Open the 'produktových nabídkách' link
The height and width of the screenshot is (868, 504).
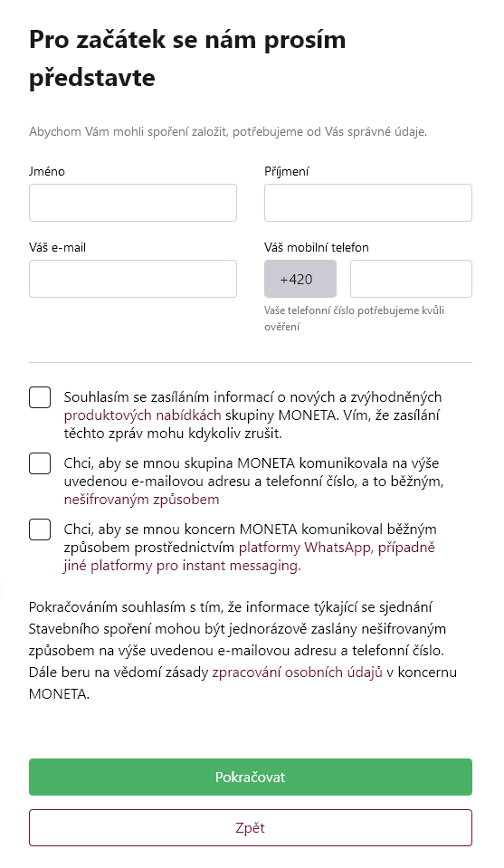pos(143,415)
